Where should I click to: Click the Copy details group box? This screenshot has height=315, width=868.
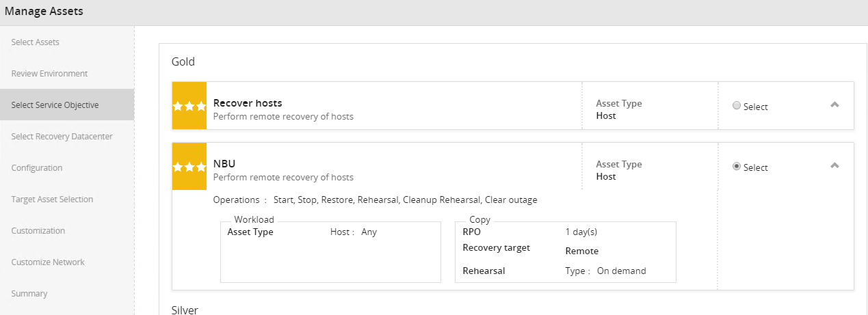pyautogui.click(x=566, y=251)
